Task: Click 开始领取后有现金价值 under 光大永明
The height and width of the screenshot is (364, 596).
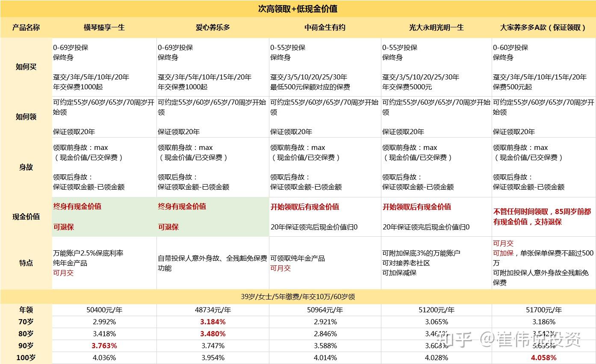Action: coord(417,207)
